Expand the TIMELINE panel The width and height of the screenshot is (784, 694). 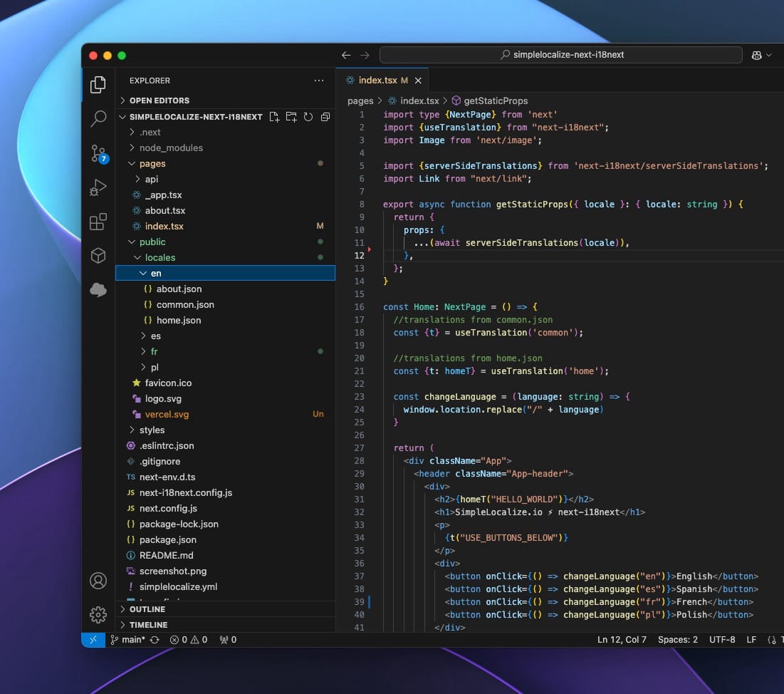[225, 625]
